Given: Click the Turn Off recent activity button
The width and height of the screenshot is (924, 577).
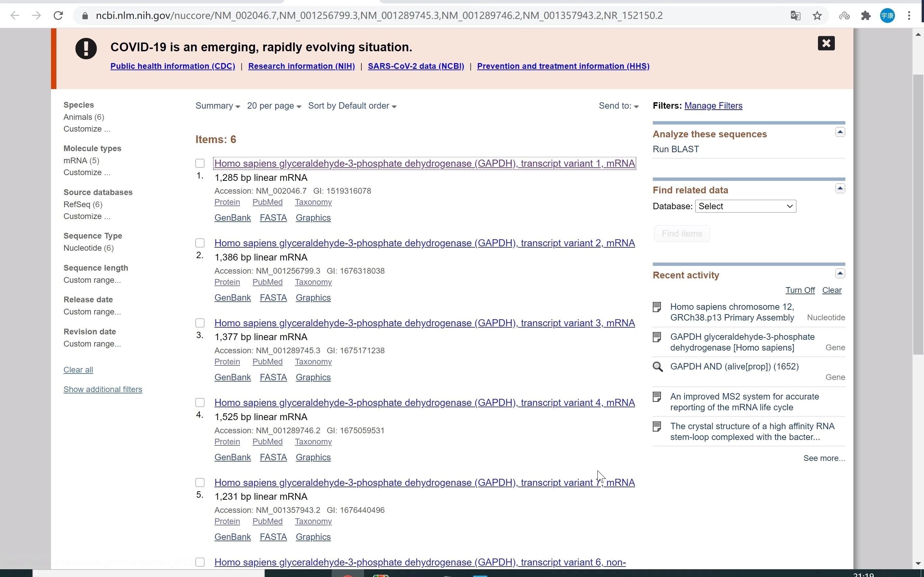Looking at the screenshot, I should tap(800, 289).
